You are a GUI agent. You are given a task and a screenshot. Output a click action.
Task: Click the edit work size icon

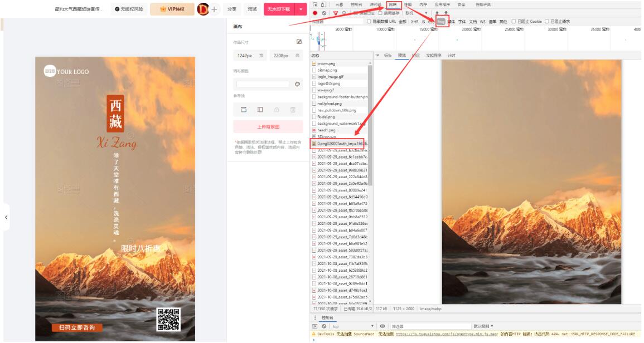299,42
